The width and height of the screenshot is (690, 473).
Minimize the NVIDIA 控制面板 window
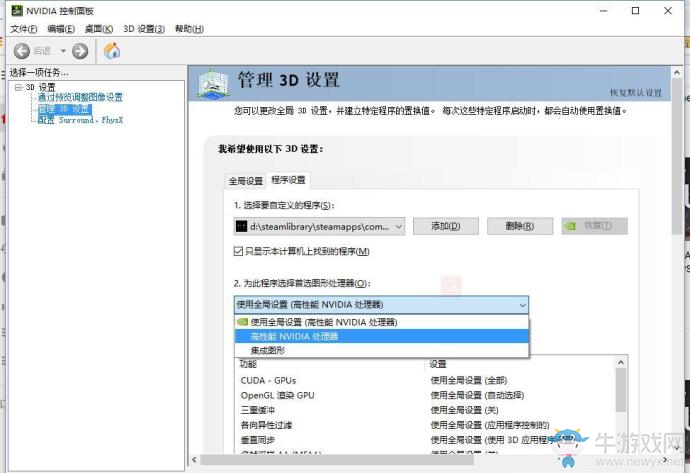604,11
